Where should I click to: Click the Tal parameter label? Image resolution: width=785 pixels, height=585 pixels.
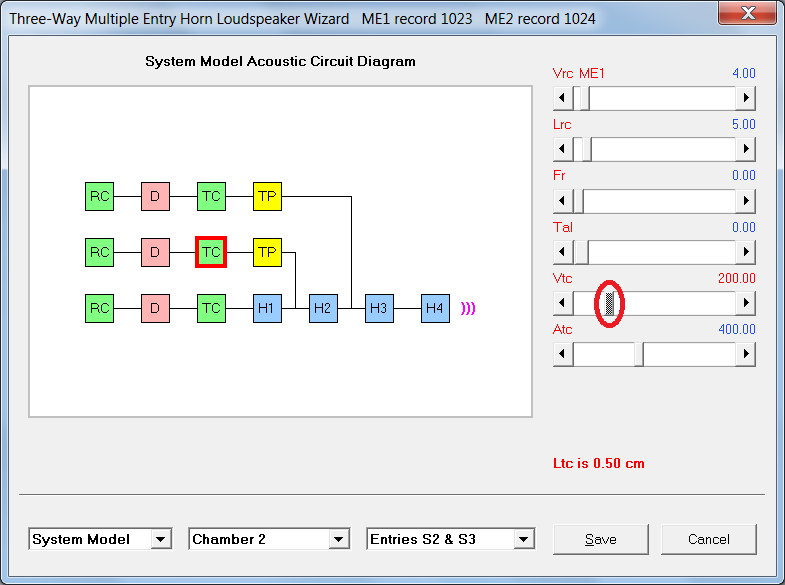click(563, 227)
